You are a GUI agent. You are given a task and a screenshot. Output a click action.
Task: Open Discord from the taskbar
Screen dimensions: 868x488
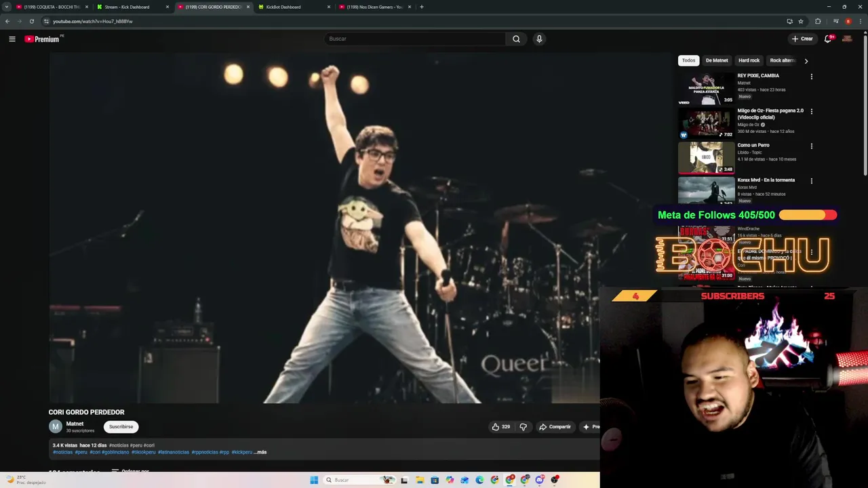(x=540, y=480)
